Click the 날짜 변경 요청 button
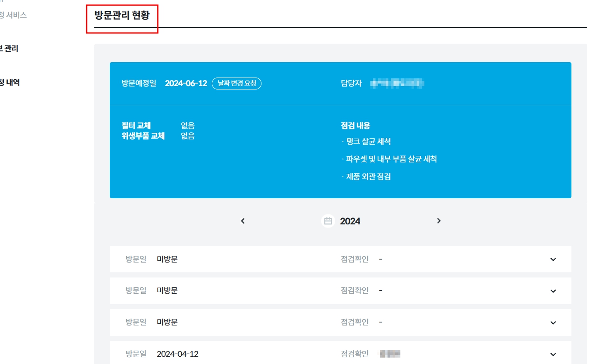The image size is (592, 364). (x=237, y=84)
